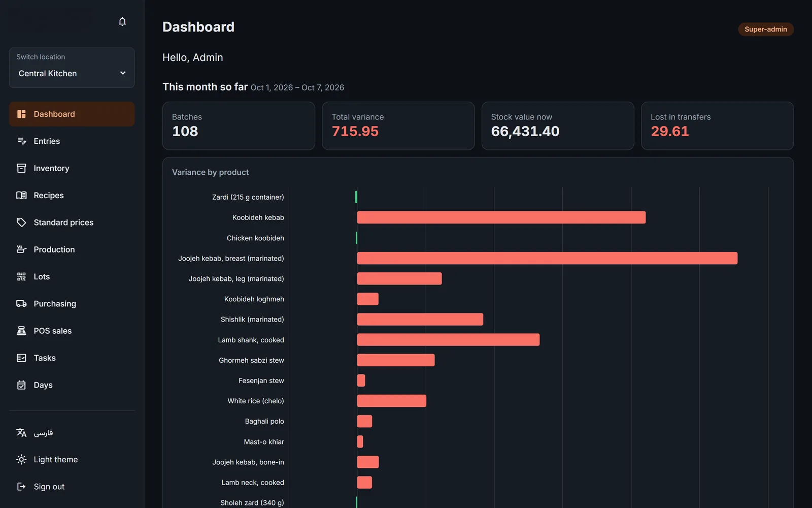The image size is (812, 508).
Task: Open the notifications bell
Action: (x=122, y=21)
